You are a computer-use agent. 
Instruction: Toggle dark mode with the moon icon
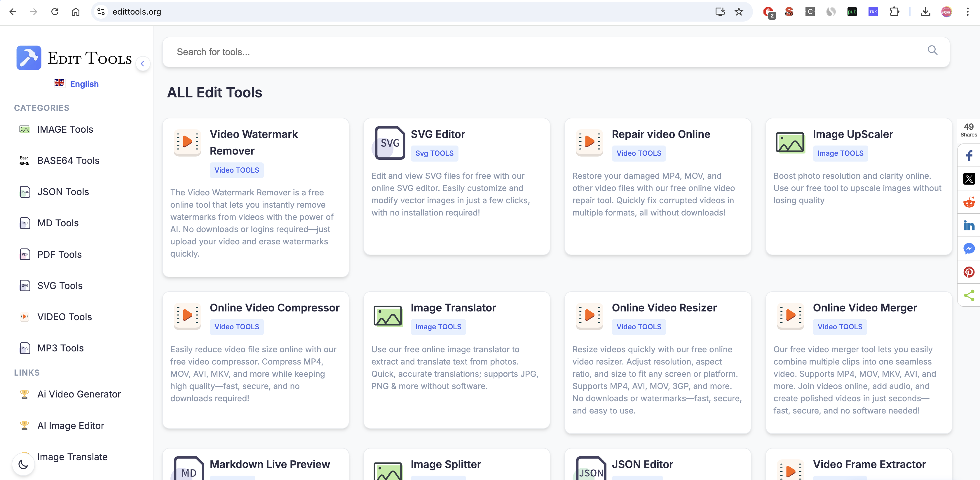[x=23, y=464]
